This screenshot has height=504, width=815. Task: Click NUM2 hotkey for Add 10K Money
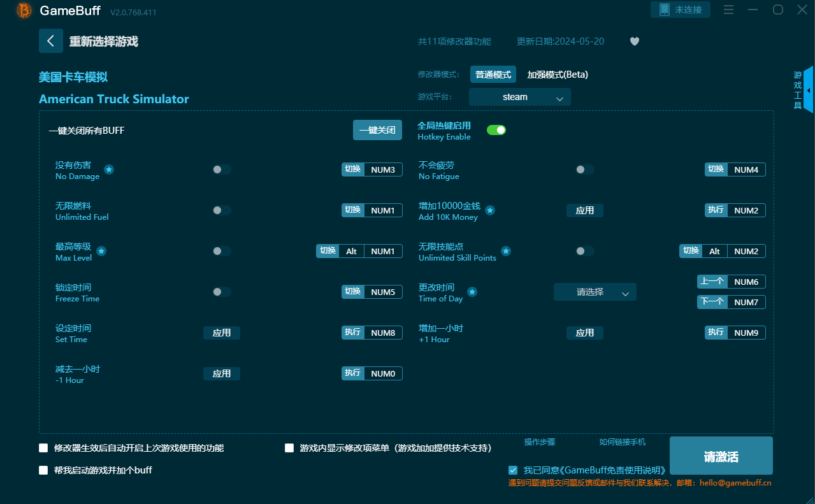[x=747, y=210]
